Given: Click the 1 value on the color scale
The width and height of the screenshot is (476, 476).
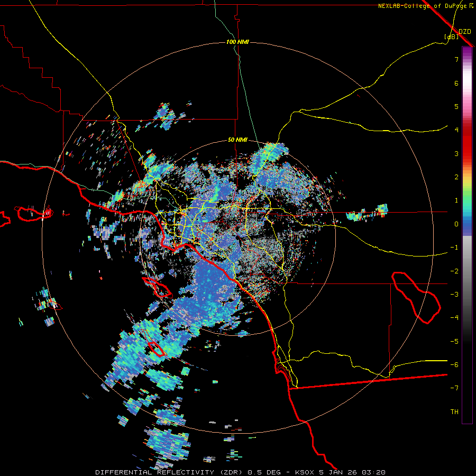Looking at the screenshot, I should (x=456, y=200).
